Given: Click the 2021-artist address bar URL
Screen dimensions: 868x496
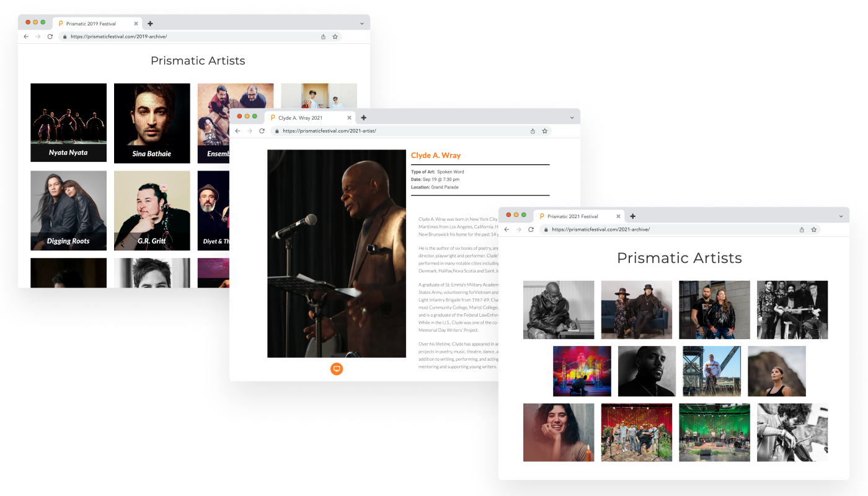Looking at the screenshot, I should [x=329, y=131].
